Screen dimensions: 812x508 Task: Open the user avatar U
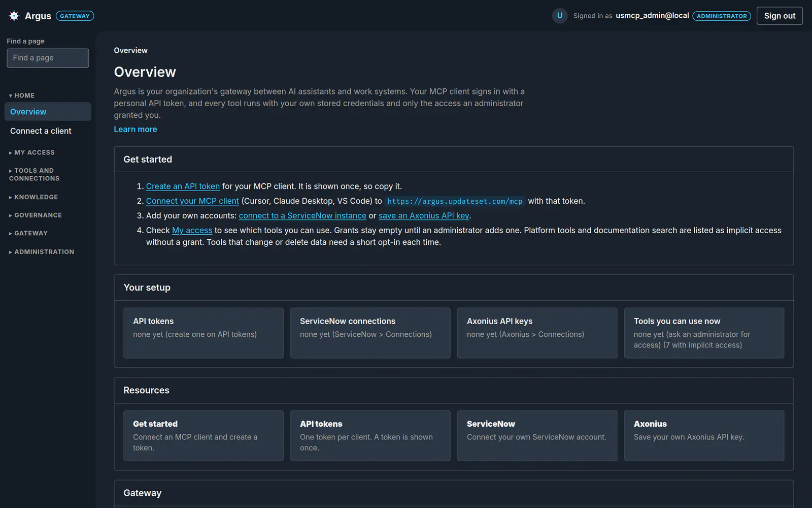click(560, 16)
